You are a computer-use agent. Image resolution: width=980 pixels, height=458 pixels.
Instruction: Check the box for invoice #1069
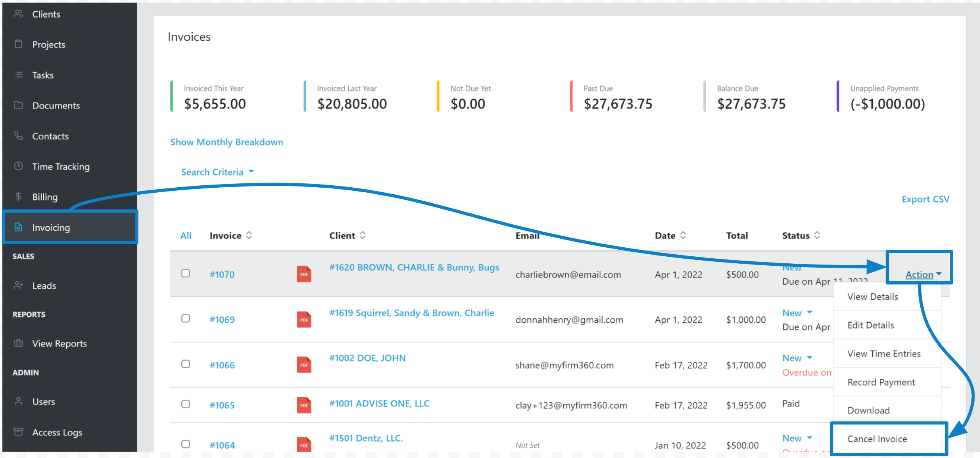click(186, 318)
